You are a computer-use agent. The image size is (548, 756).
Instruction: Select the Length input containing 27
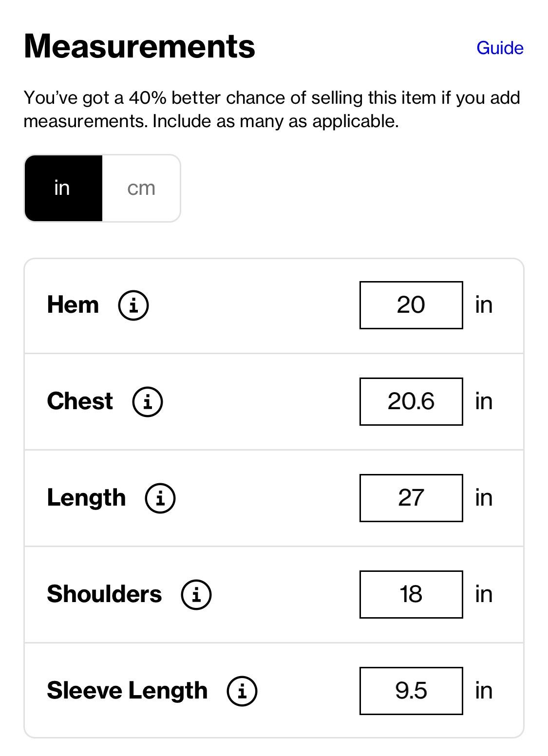(x=411, y=498)
